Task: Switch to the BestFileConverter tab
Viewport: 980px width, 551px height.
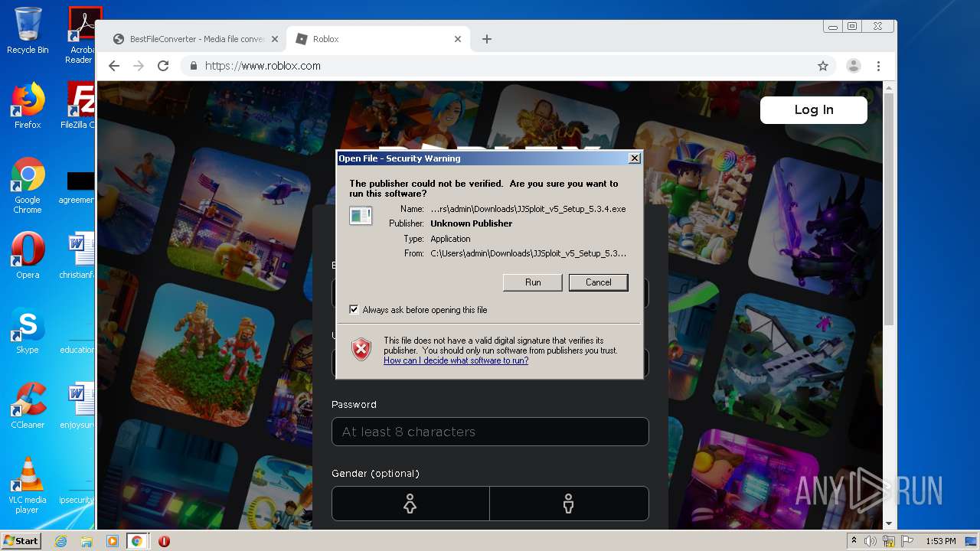Action: 196,39
